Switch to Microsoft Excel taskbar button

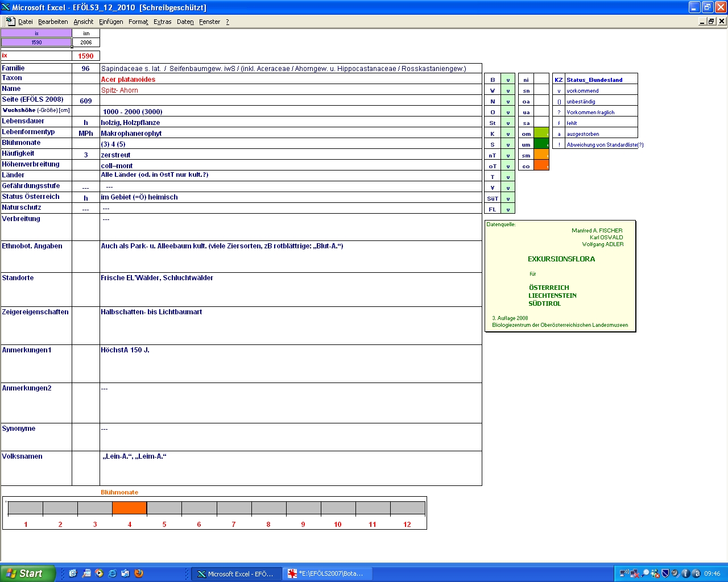pos(236,574)
